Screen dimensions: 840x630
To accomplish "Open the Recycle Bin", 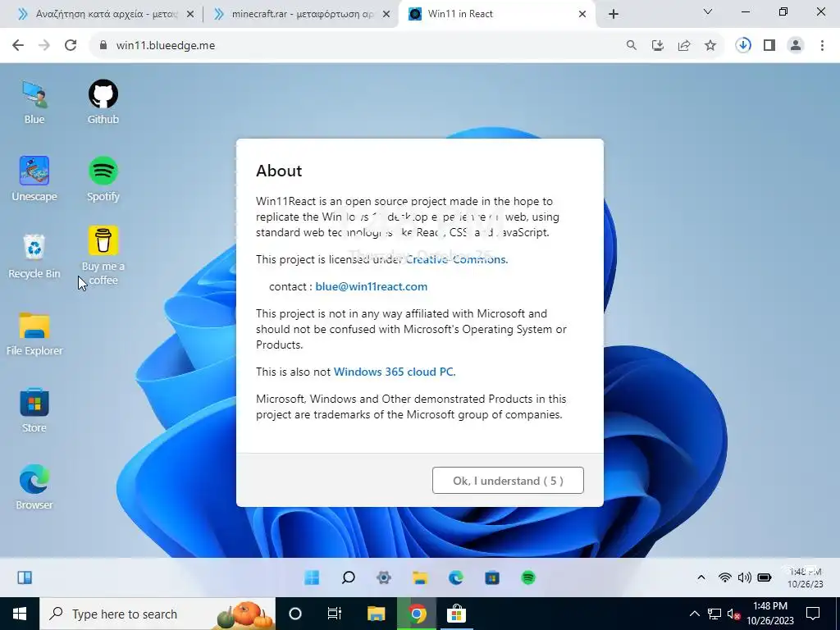I will tap(34, 257).
